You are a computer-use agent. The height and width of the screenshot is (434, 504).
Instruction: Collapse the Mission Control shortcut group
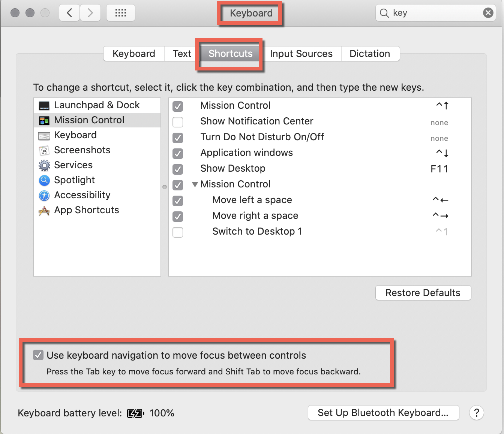195,184
